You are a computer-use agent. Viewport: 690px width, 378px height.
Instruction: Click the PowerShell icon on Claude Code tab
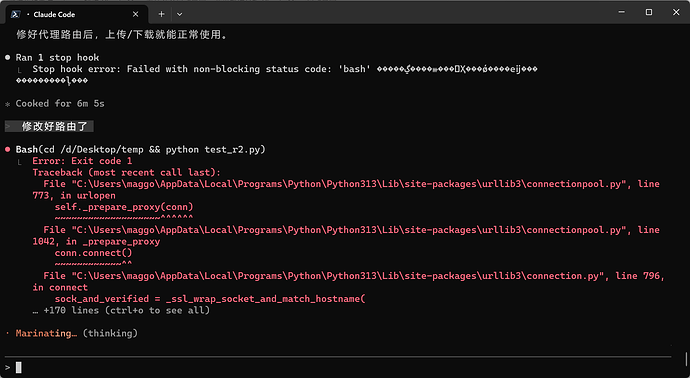tap(15, 14)
